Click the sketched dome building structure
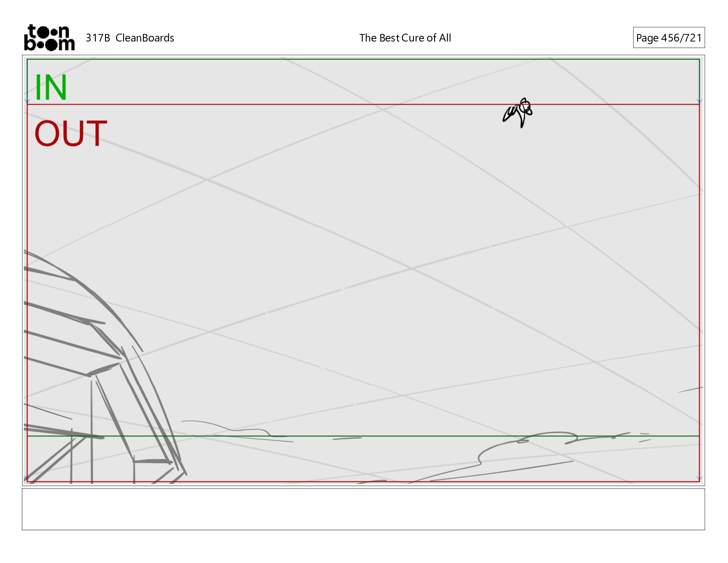Image resolution: width=728 pixels, height=563 pixels. 105,367
